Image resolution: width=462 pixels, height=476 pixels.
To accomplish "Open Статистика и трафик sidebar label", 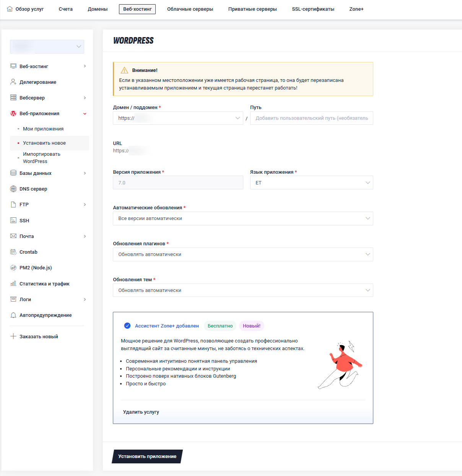I will 44,284.
